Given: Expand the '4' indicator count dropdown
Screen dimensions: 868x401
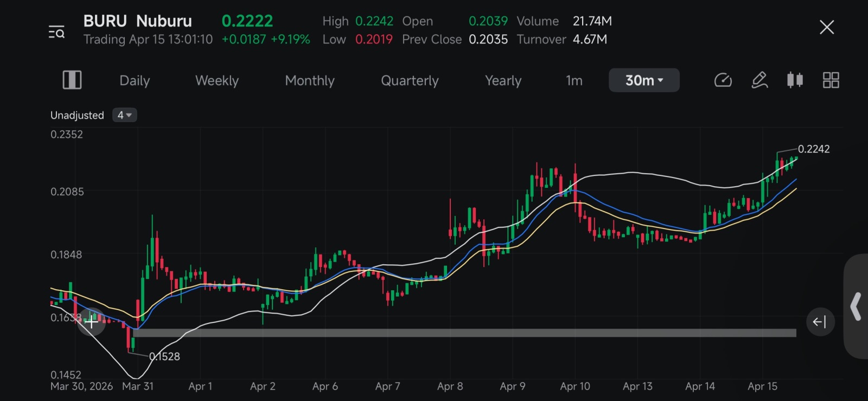Looking at the screenshot, I should [x=124, y=115].
